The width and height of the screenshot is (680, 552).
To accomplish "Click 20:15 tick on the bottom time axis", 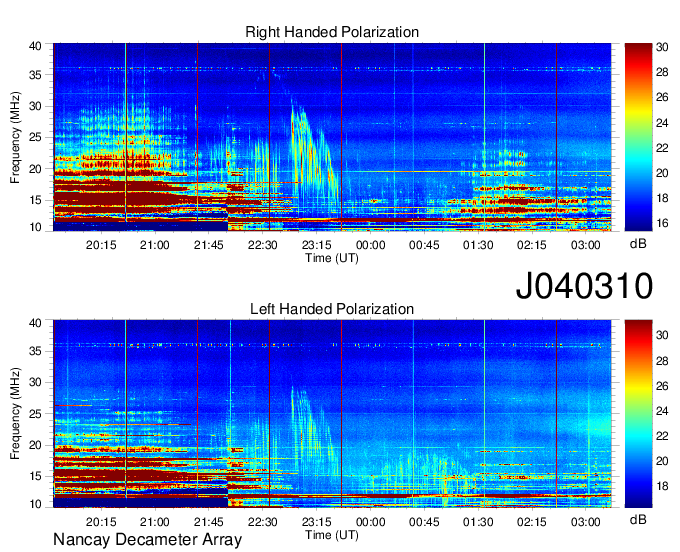I will click(x=101, y=522).
